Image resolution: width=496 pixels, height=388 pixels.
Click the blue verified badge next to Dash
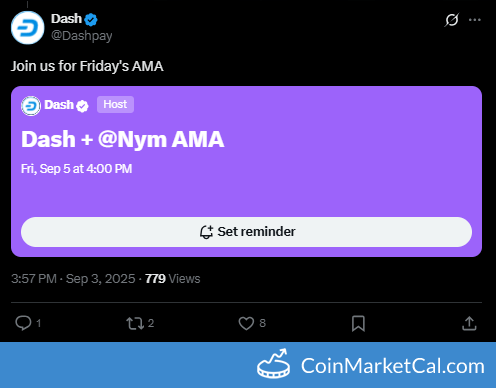91,19
